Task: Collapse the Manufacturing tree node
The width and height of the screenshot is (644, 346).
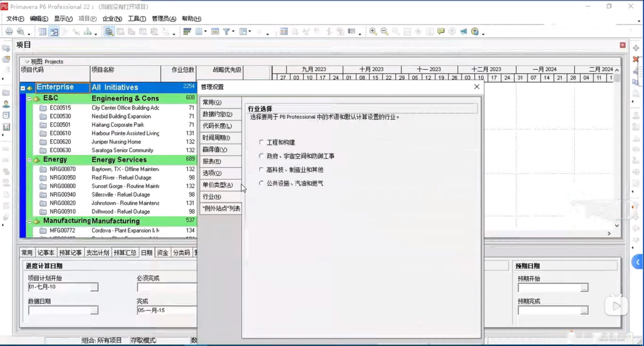Action: [30, 221]
